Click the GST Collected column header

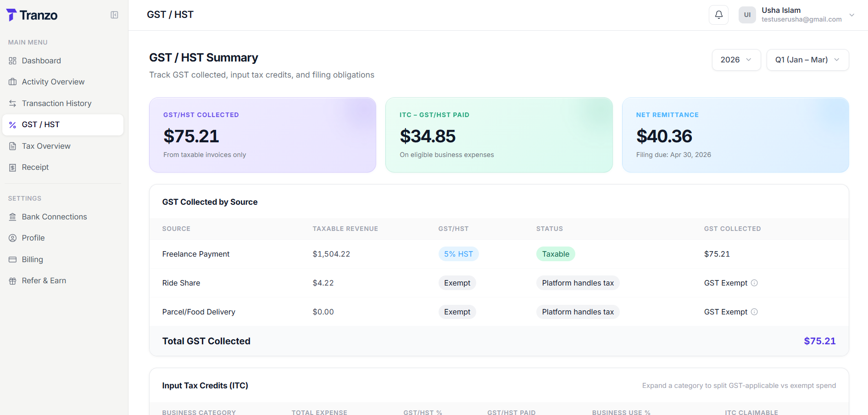732,229
